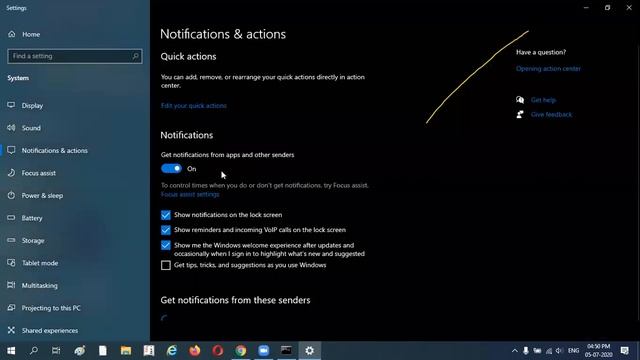Click the Tablet mode icon

point(11,262)
